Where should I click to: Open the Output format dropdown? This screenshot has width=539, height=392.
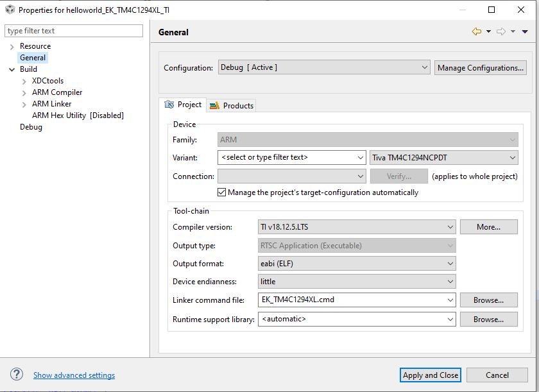pos(357,263)
